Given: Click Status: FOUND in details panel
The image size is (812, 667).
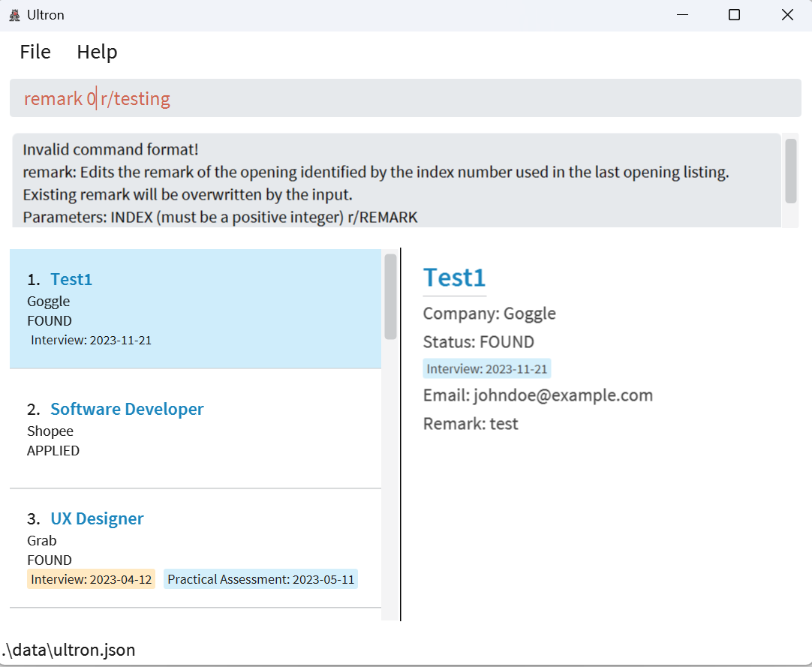Looking at the screenshot, I should pyautogui.click(x=479, y=342).
